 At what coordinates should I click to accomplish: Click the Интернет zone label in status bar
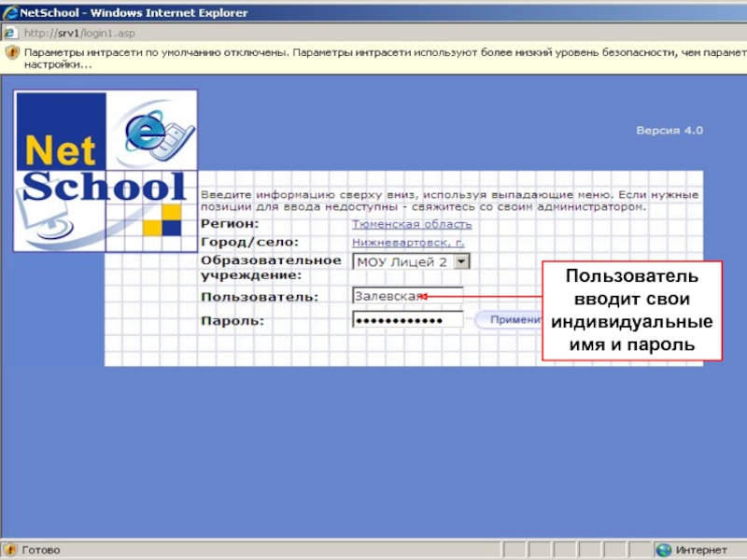click(701, 550)
